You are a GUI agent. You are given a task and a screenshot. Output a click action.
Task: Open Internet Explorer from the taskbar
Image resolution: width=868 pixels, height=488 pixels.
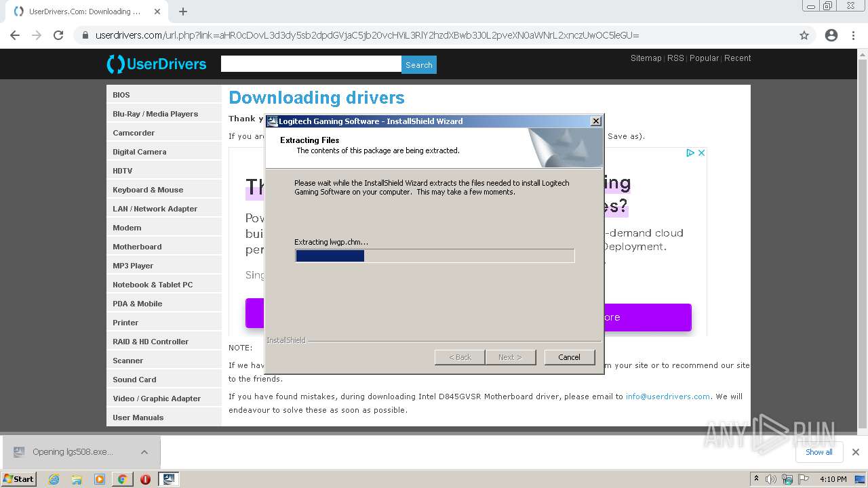click(x=54, y=479)
